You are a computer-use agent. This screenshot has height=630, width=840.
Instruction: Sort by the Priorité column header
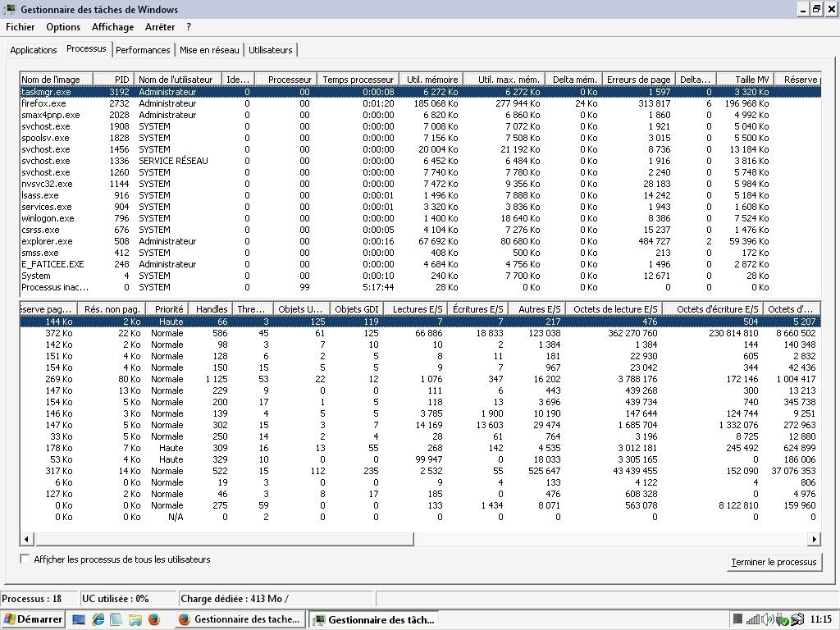click(x=167, y=309)
